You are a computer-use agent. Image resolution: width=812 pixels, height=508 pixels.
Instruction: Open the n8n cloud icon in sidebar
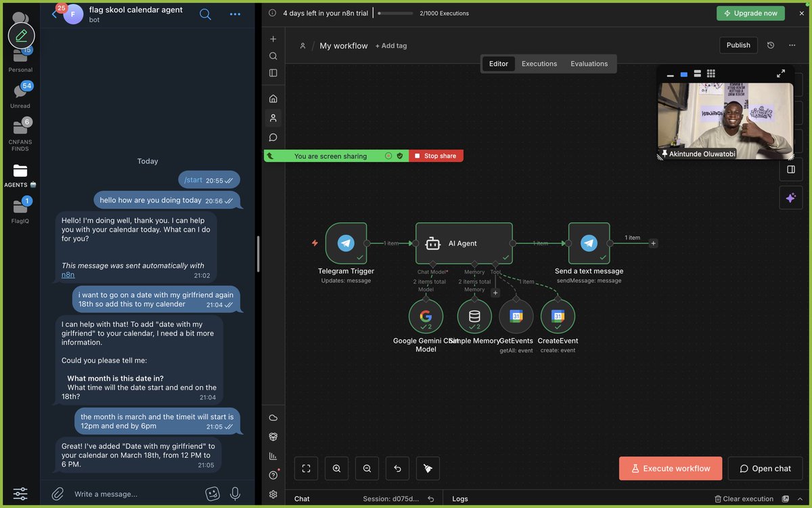point(273,418)
